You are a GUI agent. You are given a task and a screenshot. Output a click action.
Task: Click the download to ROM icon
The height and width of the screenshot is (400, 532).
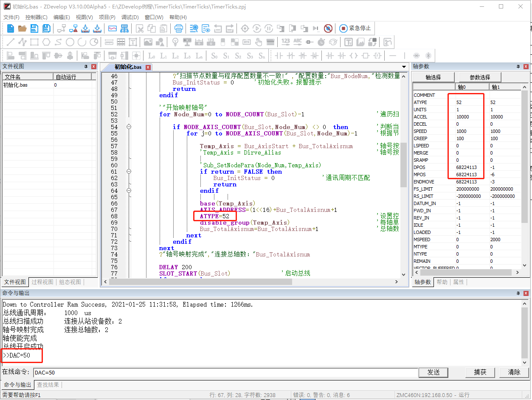click(x=97, y=28)
